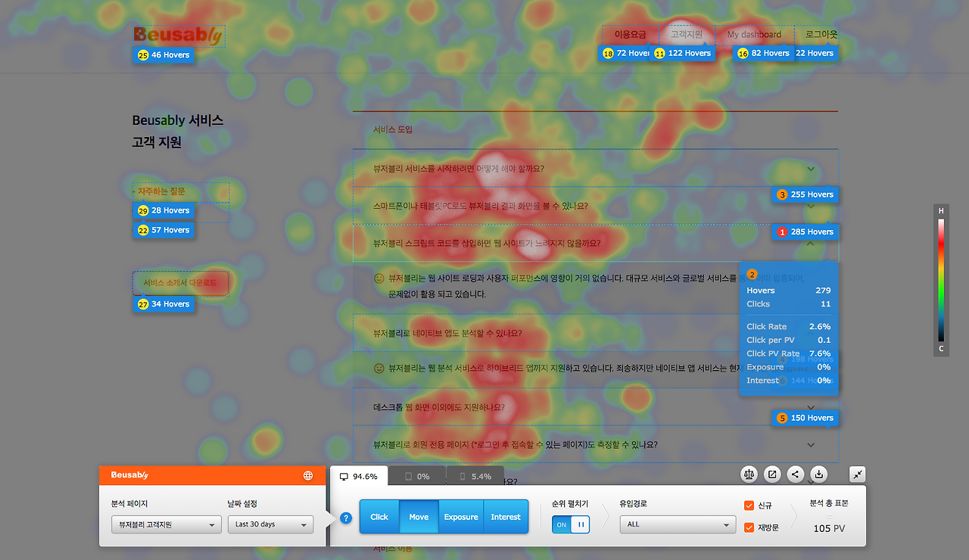The height and width of the screenshot is (560, 969).
Task: Click the 로그아웃 link
Action: (x=821, y=35)
